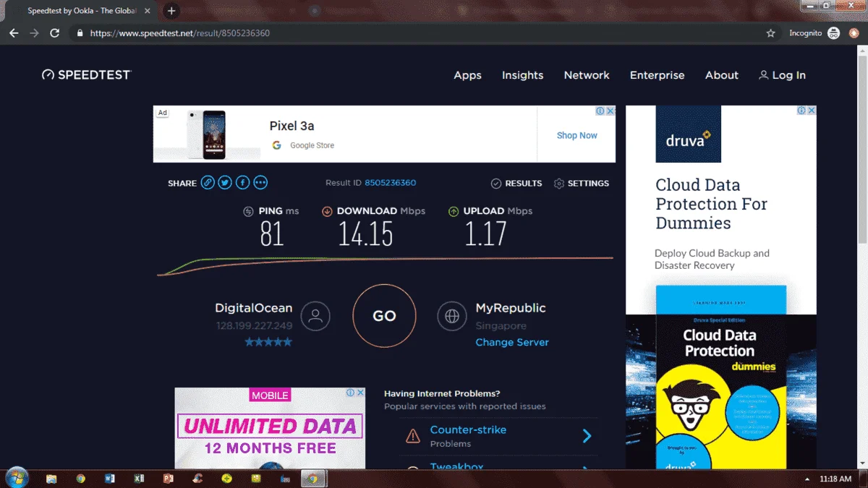Open more share options ellipsis icon
This screenshot has width=868, height=488.
[260, 183]
